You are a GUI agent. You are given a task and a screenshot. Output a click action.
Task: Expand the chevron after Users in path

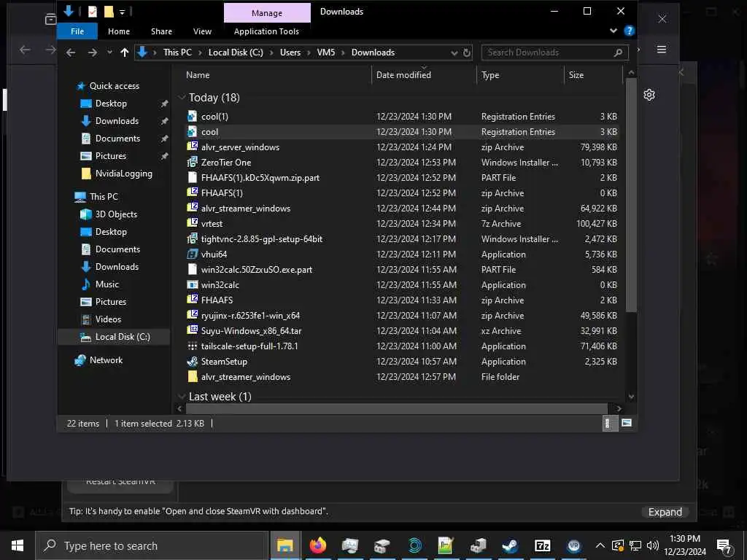click(309, 52)
